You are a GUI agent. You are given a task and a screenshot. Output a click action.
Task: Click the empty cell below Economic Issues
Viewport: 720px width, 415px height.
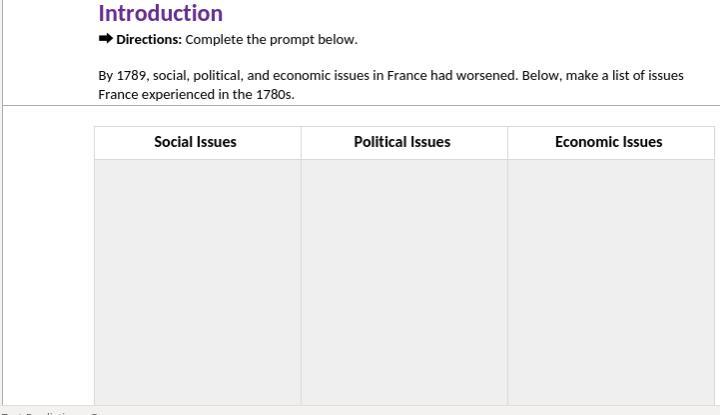[x=610, y=280]
